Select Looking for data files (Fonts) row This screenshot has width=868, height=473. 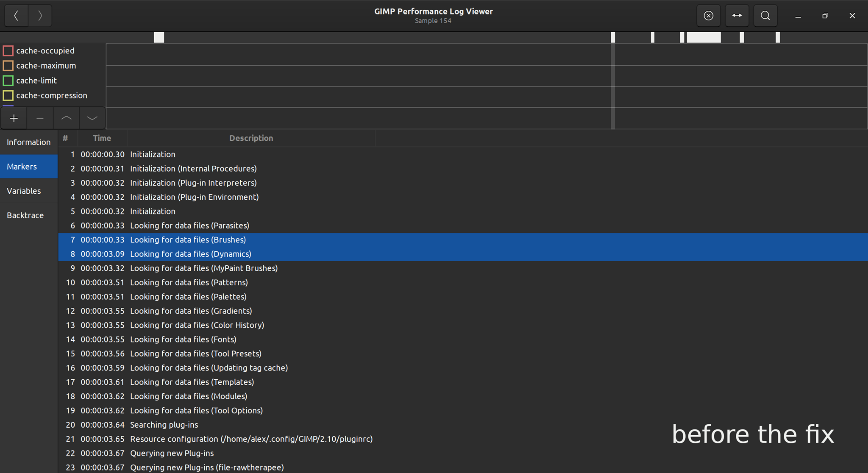tap(463, 339)
